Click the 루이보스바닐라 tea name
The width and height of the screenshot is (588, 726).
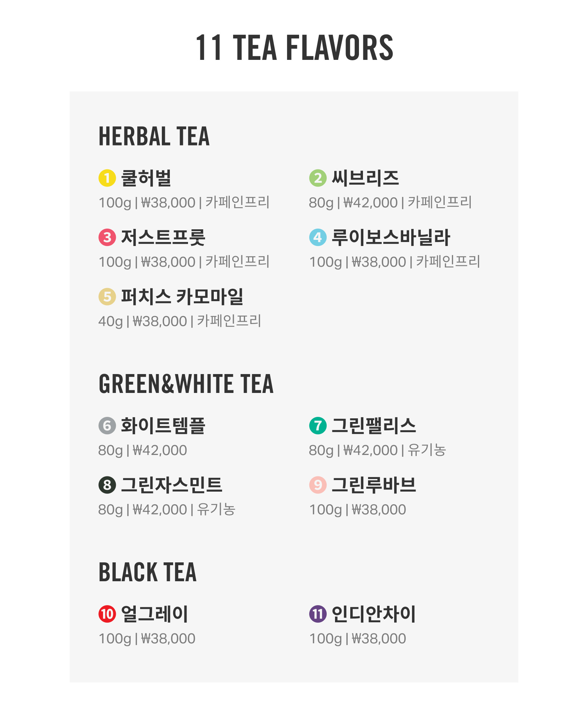click(x=391, y=238)
